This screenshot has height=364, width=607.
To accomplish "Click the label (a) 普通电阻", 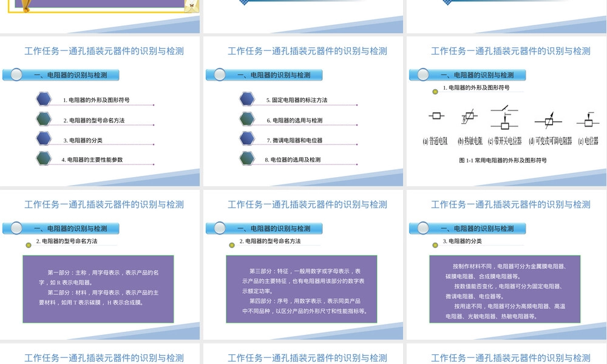I will [x=435, y=141].
